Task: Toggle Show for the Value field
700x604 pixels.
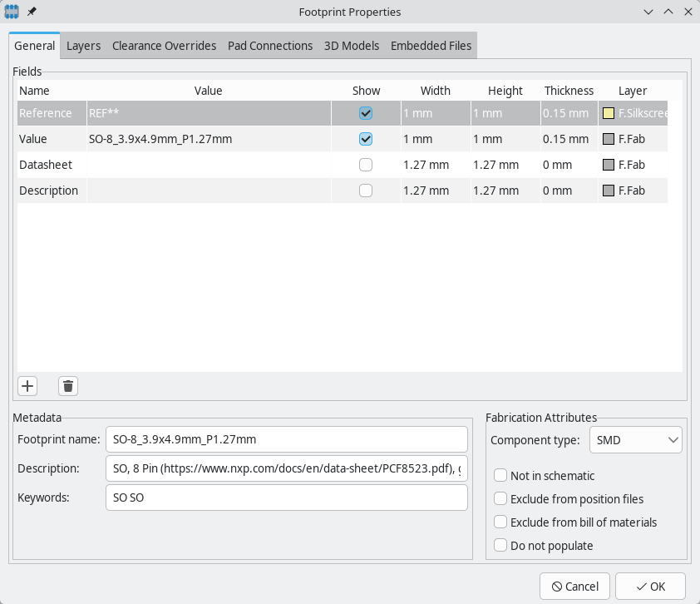Action: [x=365, y=139]
